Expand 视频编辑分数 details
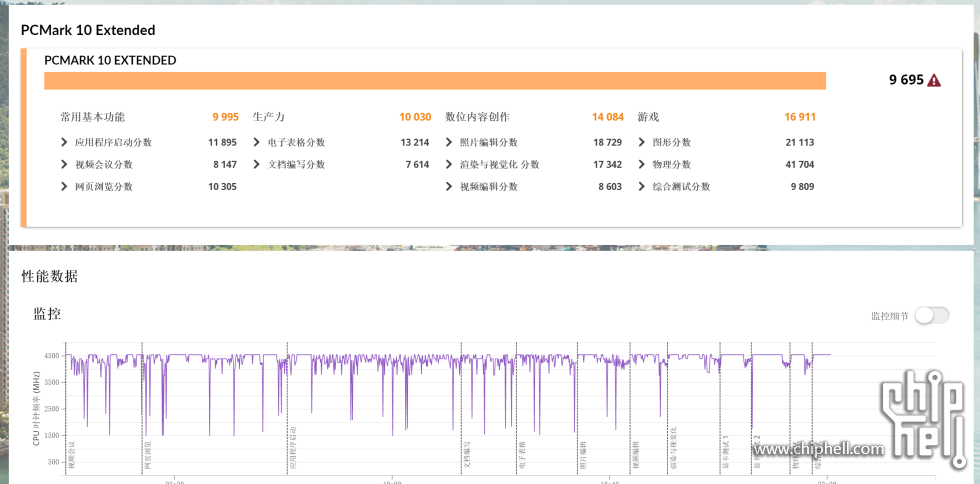 449,187
